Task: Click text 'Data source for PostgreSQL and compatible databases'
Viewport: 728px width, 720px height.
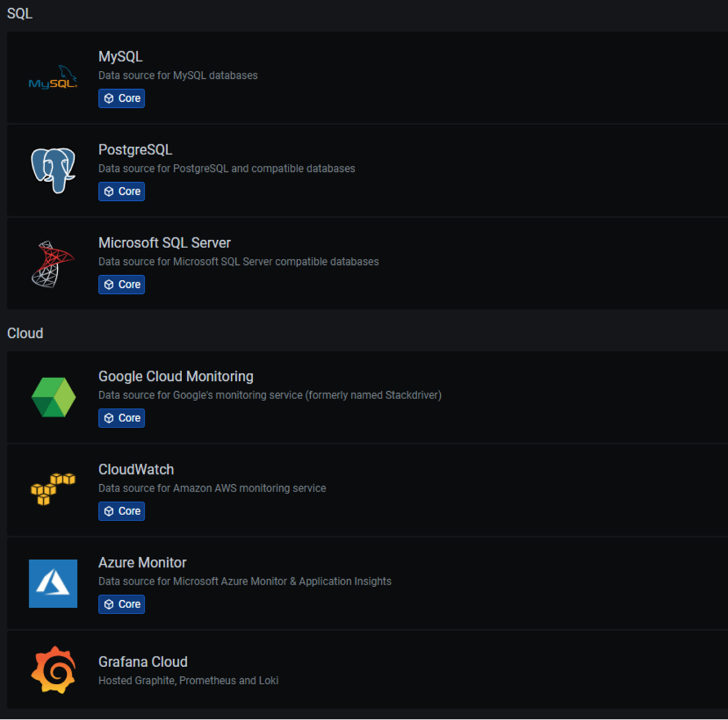Action: pos(226,169)
